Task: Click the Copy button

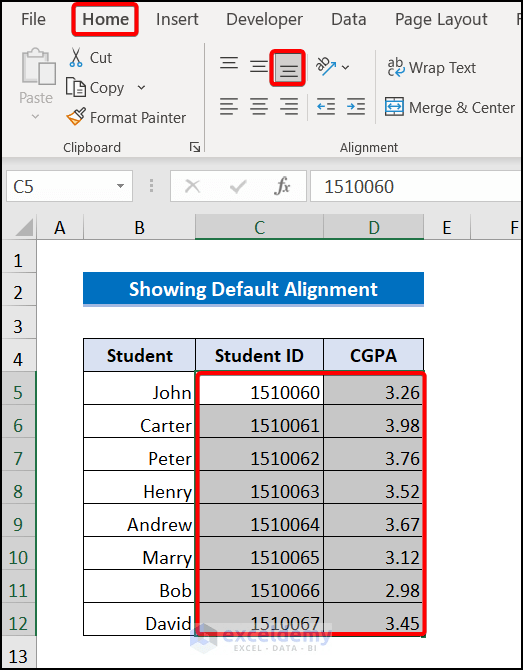Action: [x=96, y=88]
